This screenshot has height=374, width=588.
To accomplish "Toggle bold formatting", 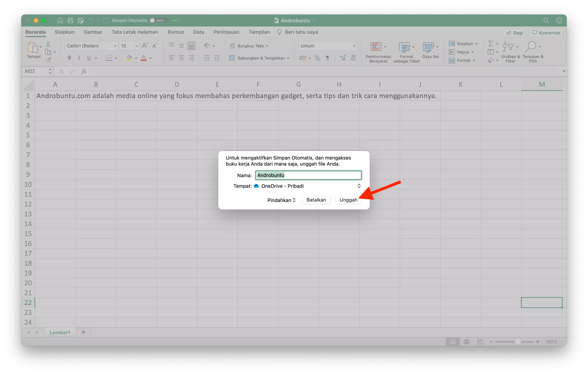I will (69, 58).
